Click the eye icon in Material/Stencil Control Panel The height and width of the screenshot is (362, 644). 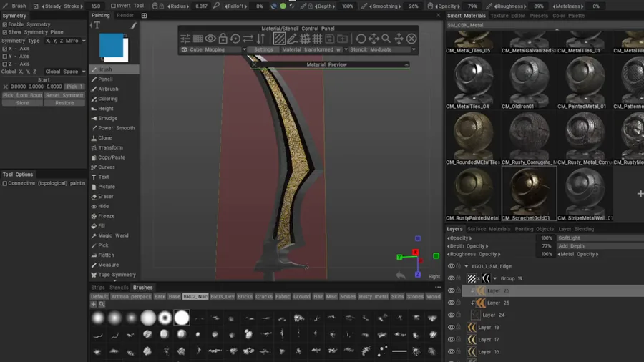210,39
